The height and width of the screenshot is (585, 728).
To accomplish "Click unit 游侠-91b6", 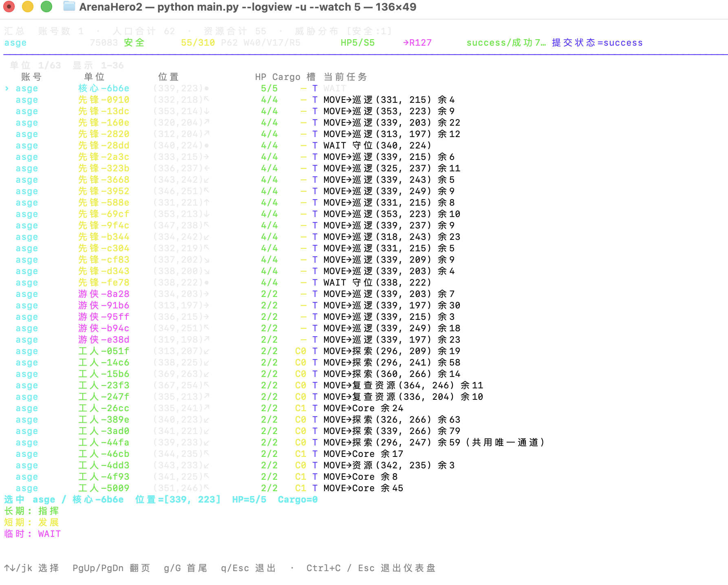I will [x=104, y=305].
